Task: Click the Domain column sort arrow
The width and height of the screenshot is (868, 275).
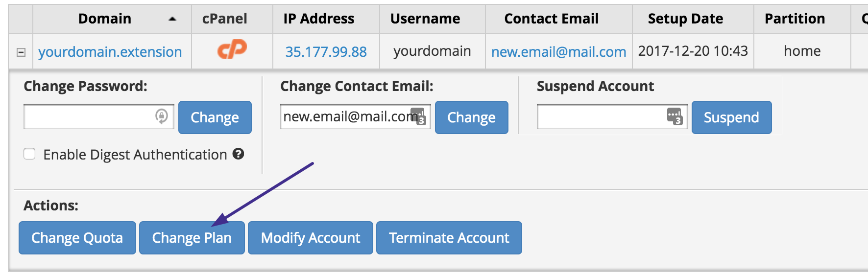Action: (172, 19)
